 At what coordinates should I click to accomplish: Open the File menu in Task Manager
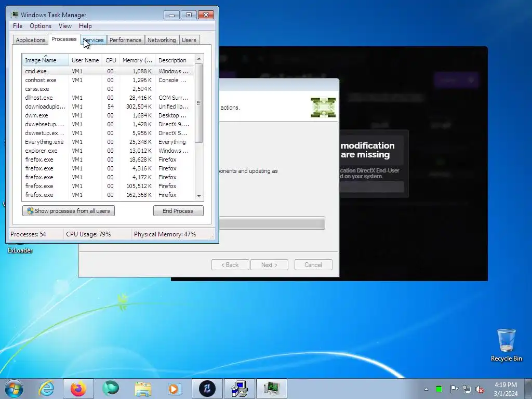[18, 26]
